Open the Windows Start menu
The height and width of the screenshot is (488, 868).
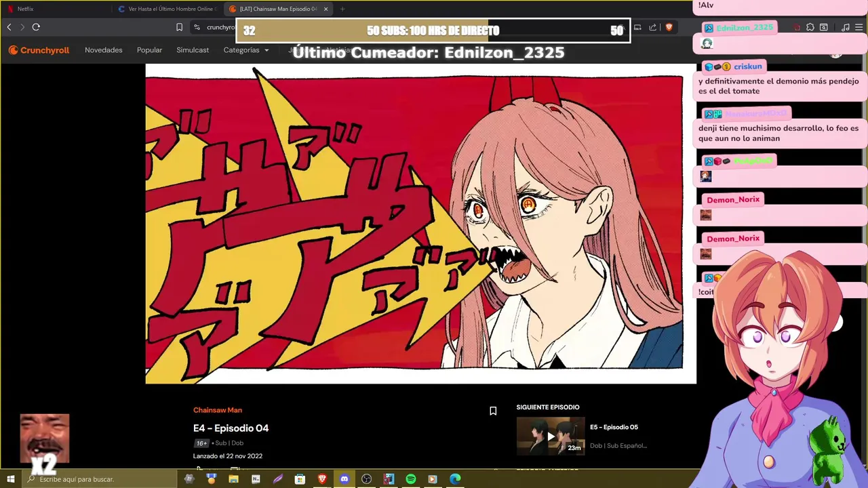pos(11,479)
